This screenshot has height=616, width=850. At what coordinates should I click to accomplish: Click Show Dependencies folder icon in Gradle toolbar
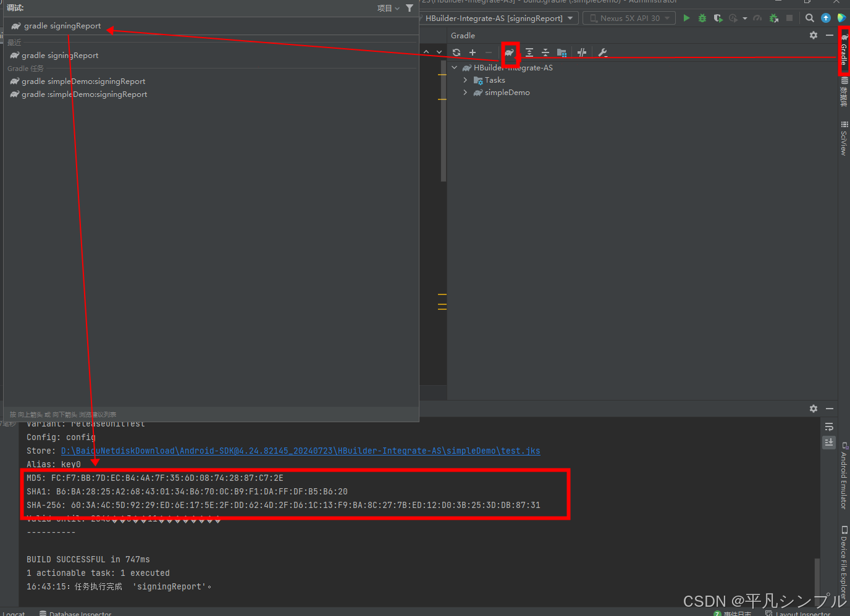coord(562,52)
